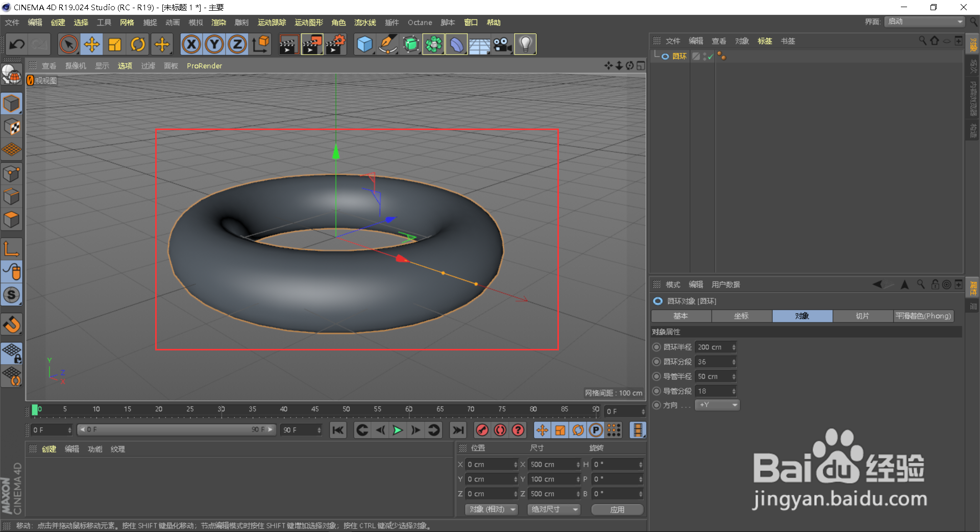Image resolution: width=980 pixels, height=532 pixels.
Task: Open the Array modeling objects icon
Action: point(434,44)
